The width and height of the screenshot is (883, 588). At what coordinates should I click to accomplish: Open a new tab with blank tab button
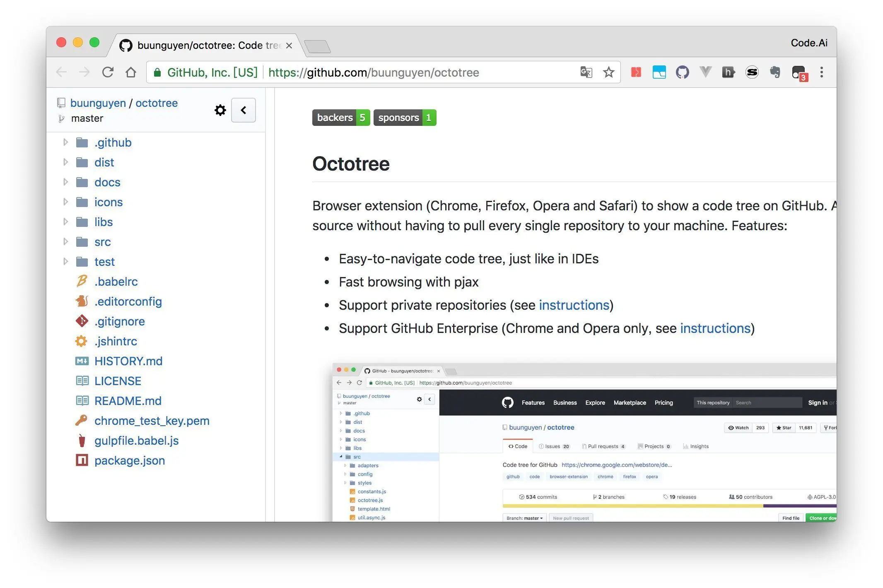pos(317,46)
